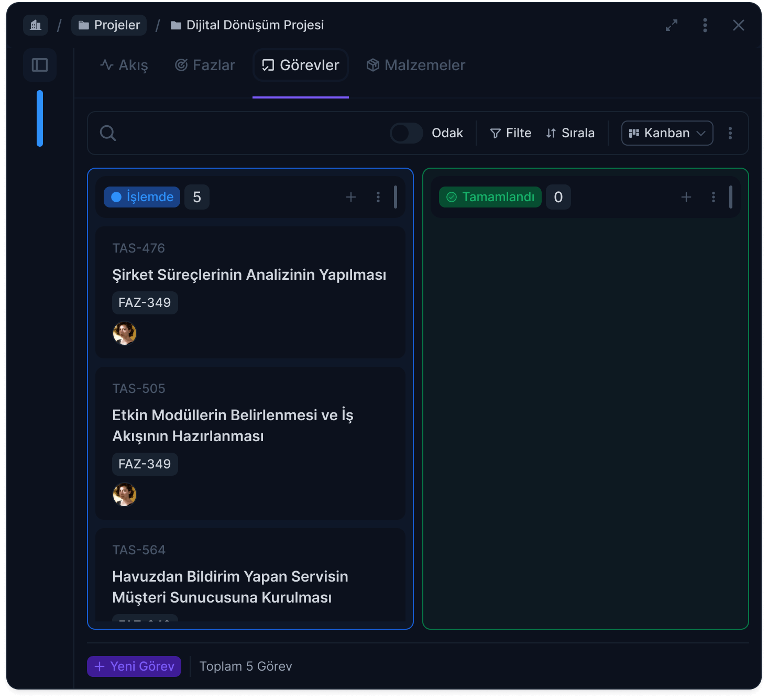768x700 pixels.
Task: Open the Filte filter options
Action: tap(511, 133)
